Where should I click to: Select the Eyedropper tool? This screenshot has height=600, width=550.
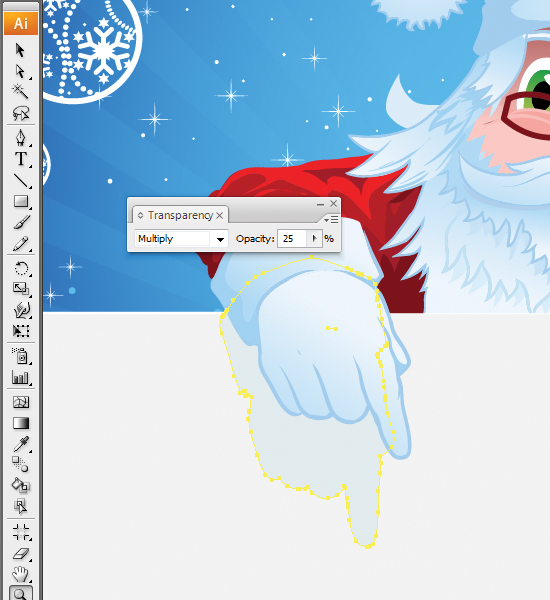(x=20, y=444)
